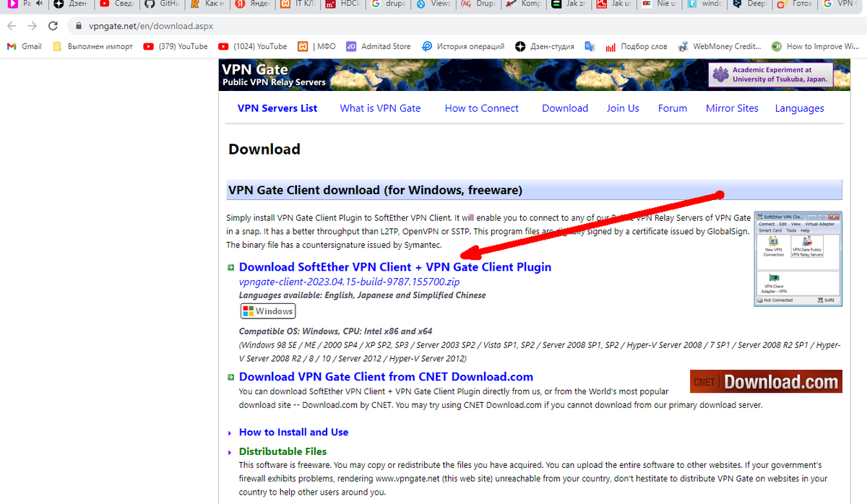Viewport: 867px width, 504px height.
Task: Click the CNET Download.com banner
Action: click(766, 381)
